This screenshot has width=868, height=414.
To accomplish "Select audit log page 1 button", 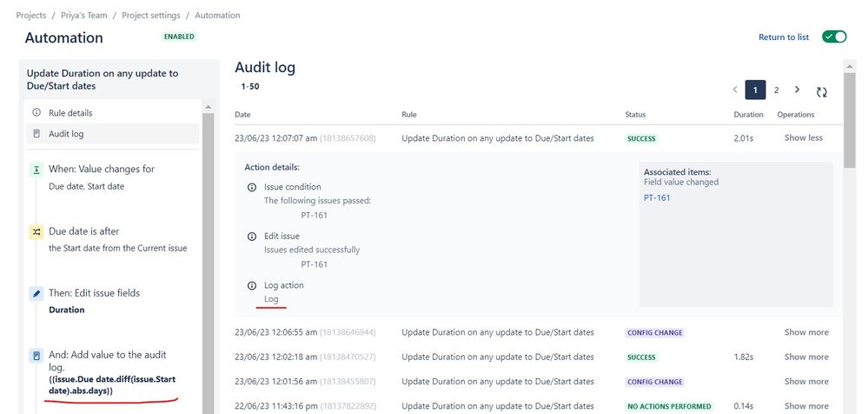I will [x=755, y=90].
